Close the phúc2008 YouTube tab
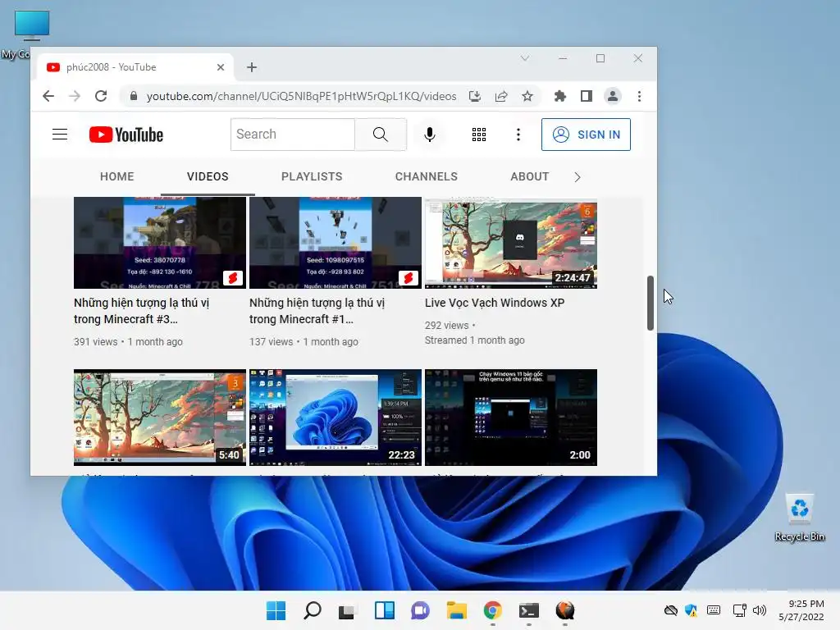 (221, 67)
